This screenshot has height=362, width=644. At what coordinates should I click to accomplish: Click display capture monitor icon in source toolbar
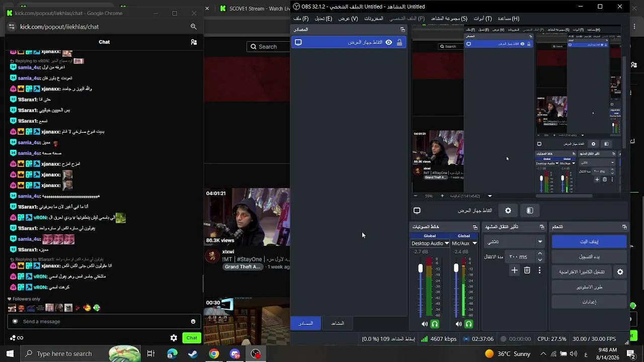coord(417,211)
